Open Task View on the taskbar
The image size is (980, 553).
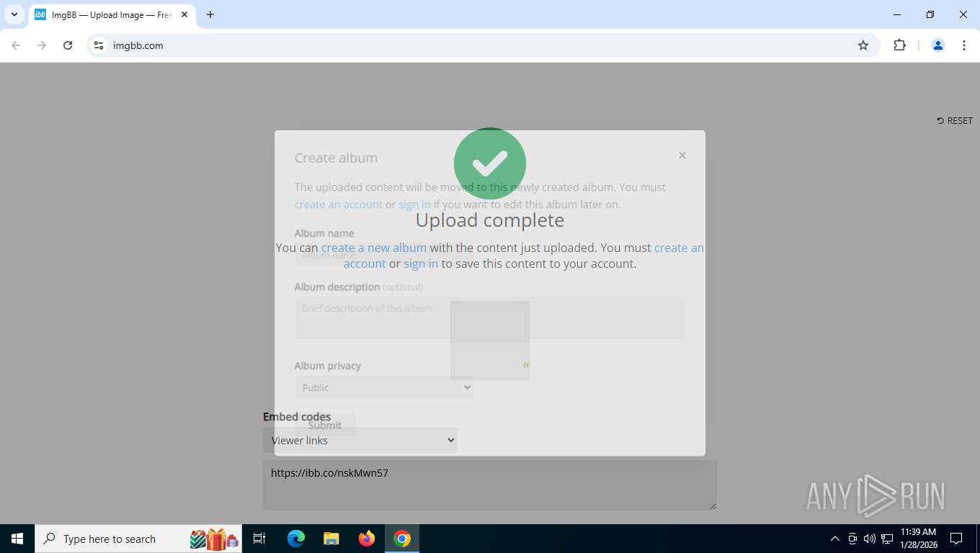tap(260, 539)
